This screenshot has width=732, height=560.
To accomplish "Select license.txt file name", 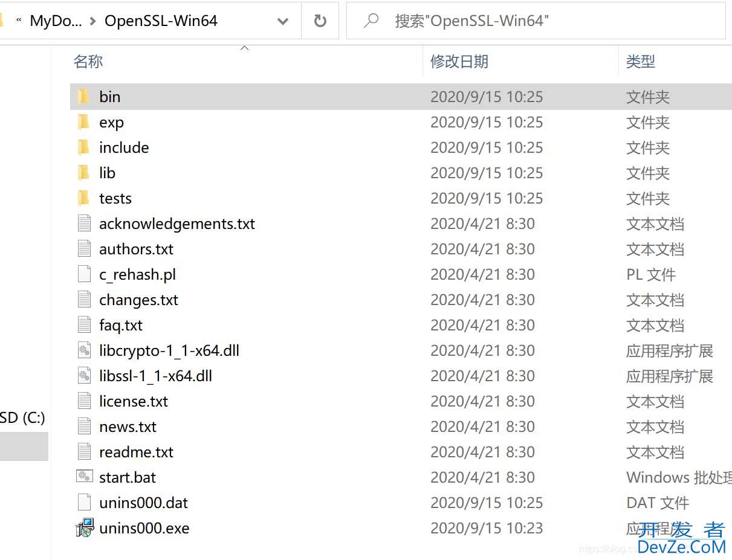I will tap(134, 401).
